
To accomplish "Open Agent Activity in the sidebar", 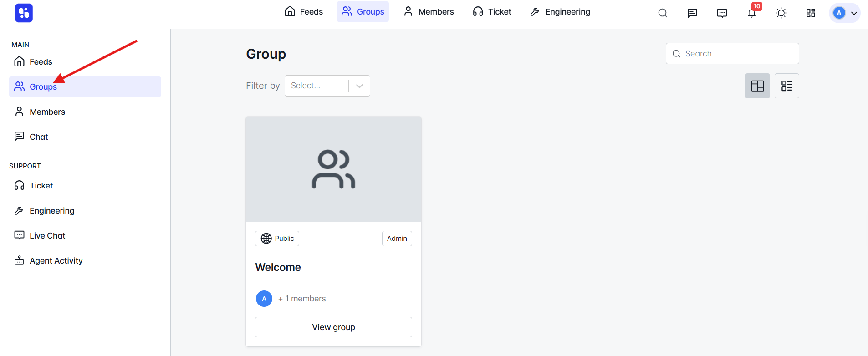I will tap(85, 260).
